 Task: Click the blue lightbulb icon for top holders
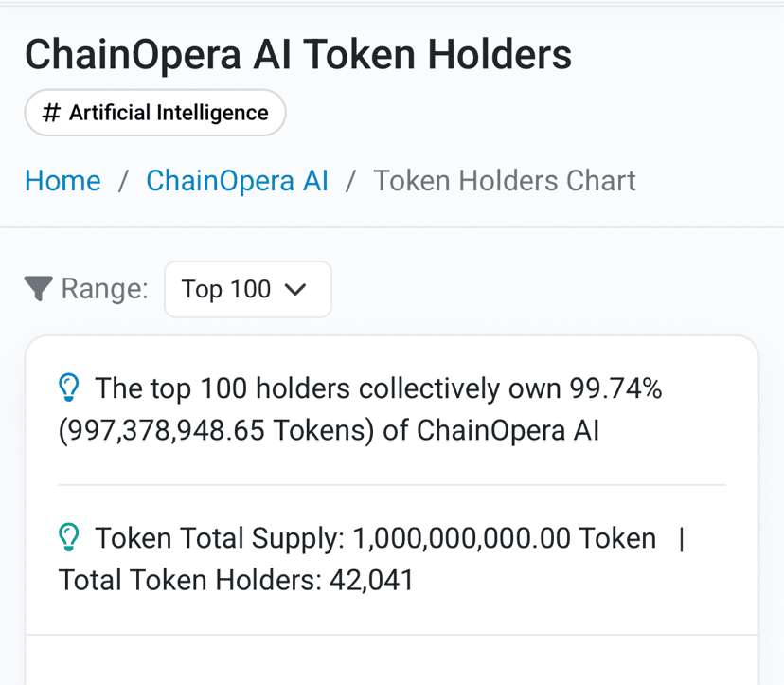click(69, 388)
